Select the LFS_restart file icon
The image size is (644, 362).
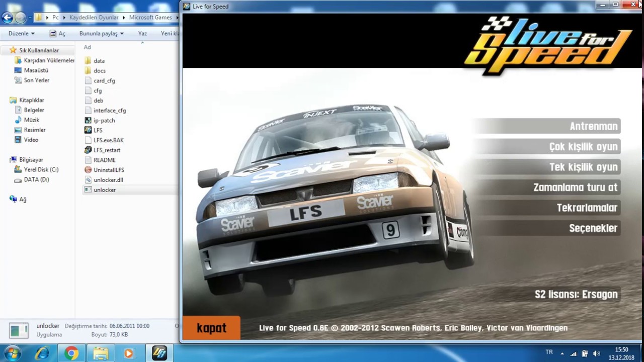[x=88, y=150]
